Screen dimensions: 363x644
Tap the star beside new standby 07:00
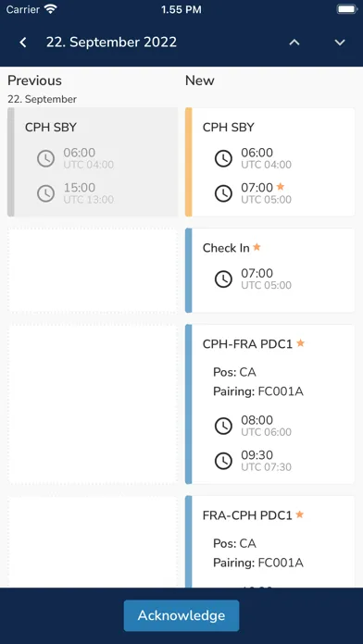coord(281,187)
